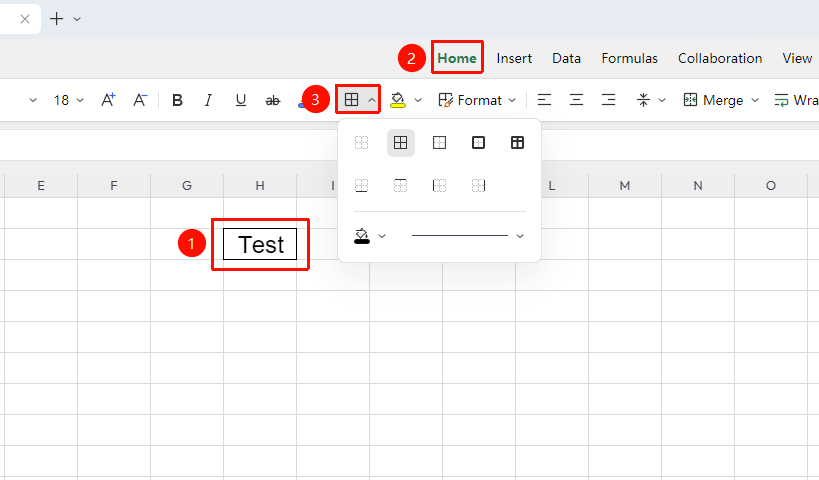Collapse the borders dropdown arrow

point(371,100)
